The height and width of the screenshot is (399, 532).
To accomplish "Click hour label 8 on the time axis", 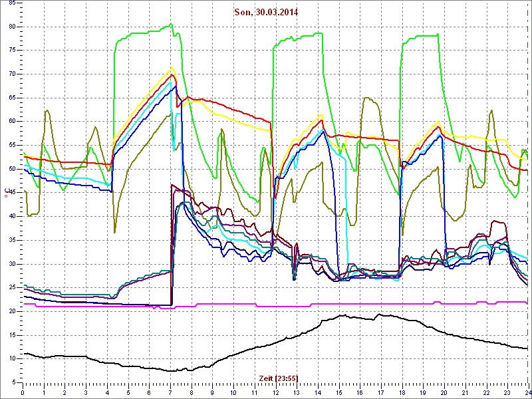I will pos(191,393).
